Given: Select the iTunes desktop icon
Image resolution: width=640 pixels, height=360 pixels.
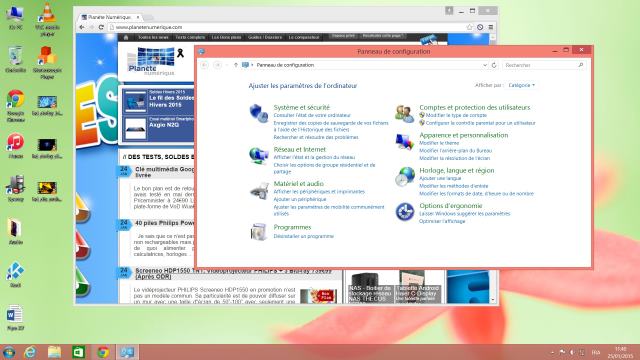Looking at the screenshot, I should (16, 146).
